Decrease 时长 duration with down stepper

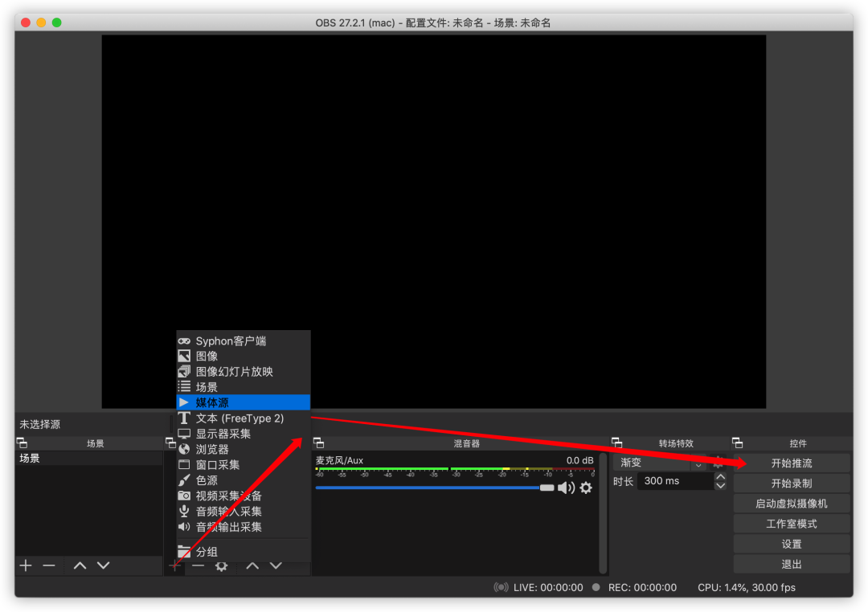pyautogui.click(x=720, y=486)
